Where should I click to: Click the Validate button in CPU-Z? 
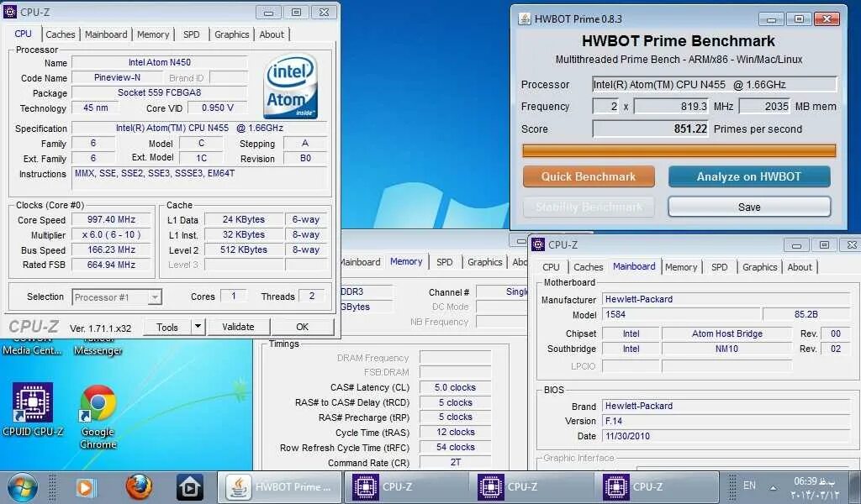coord(238,327)
